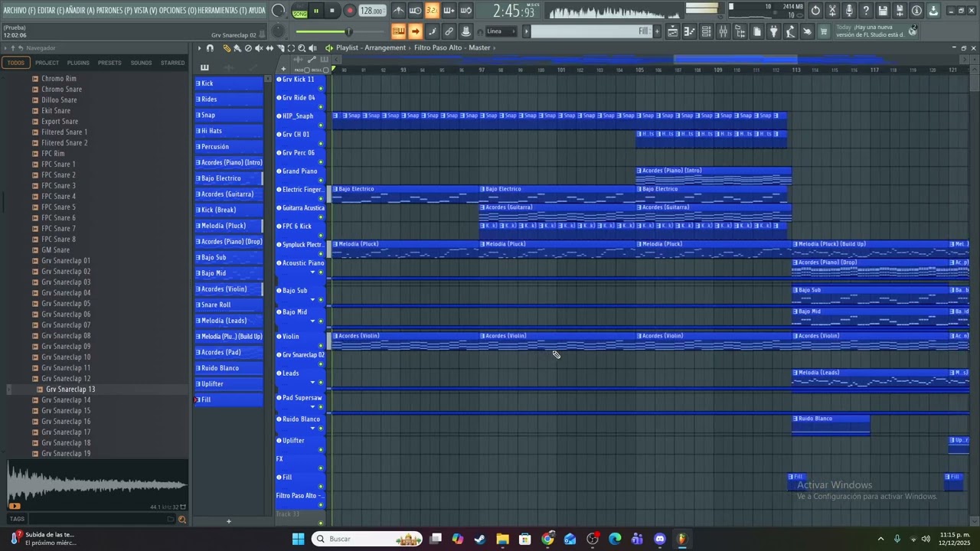Click the Record button
The image size is (980, 551).
click(350, 11)
